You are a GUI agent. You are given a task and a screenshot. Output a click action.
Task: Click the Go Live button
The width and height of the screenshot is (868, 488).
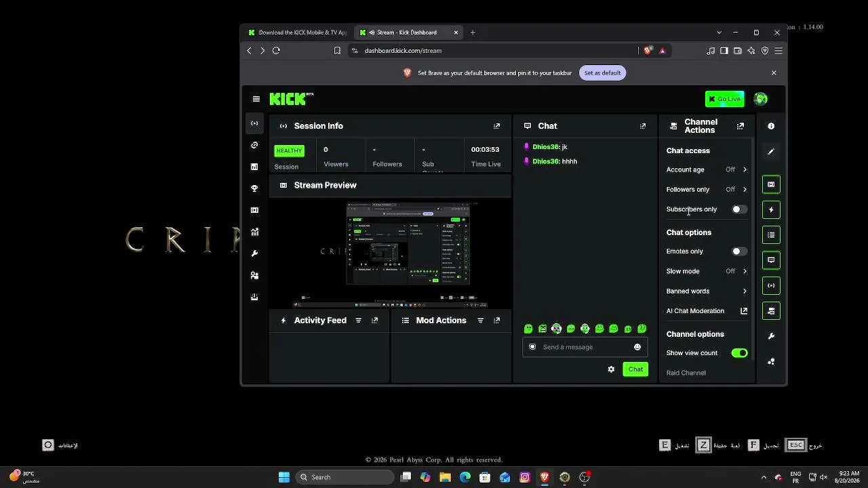(x=724, y=99)
